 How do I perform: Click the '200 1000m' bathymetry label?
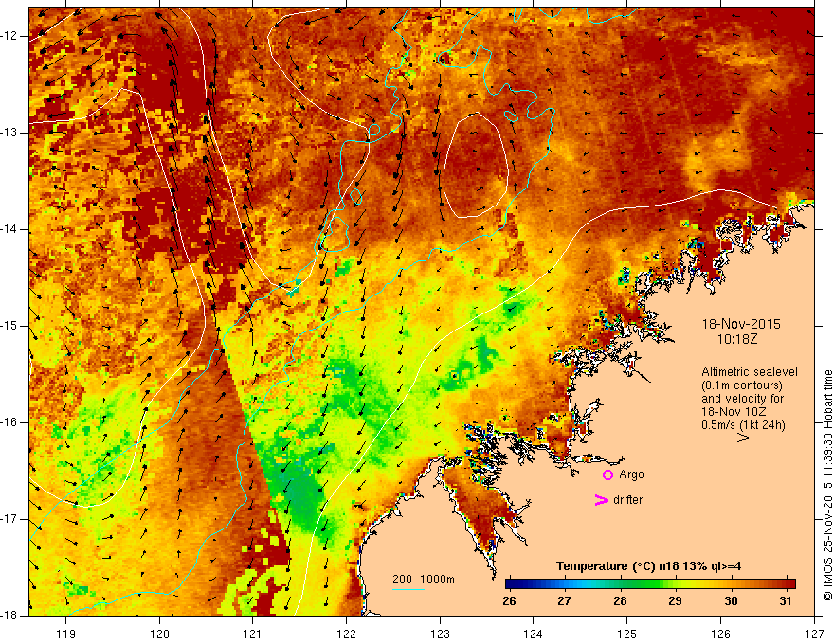coord(424,580)
